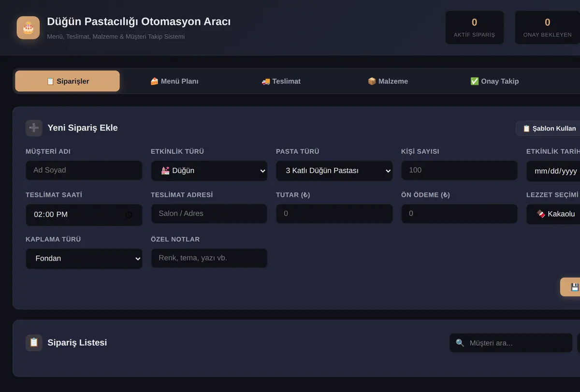Click the Teslimat Saati time field
The height and width of the screenshot is (392, 580).
click(84, 215)
